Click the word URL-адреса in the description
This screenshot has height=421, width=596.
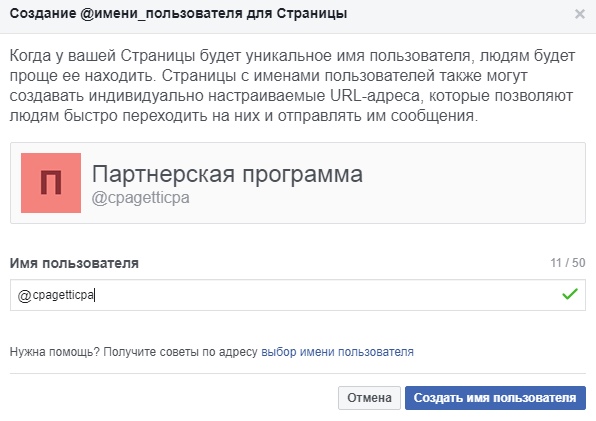pyautogui.click(x=375, y=96)
